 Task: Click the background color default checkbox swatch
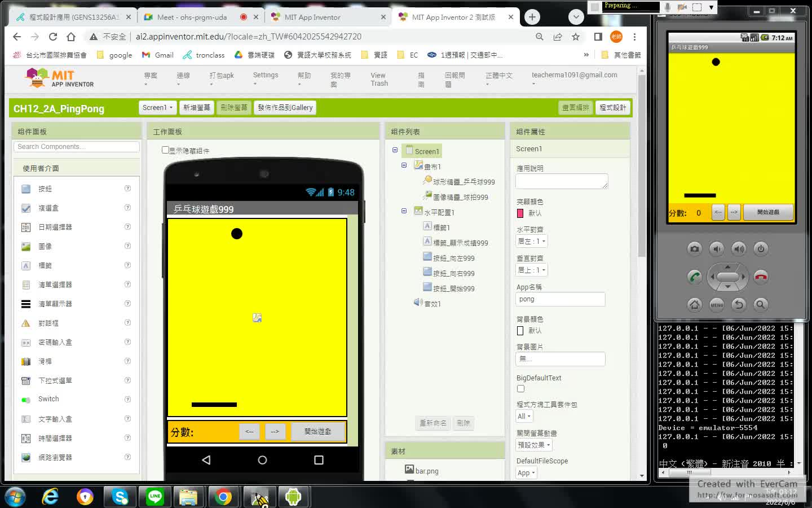[x=520, y=331]
